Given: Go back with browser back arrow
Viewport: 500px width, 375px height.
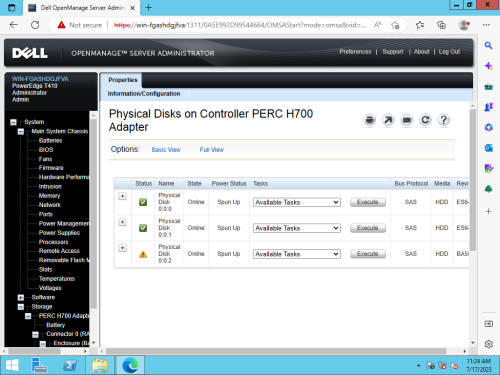Looking at the screenshot, I should pyautogui.click(x=14, y=25).
